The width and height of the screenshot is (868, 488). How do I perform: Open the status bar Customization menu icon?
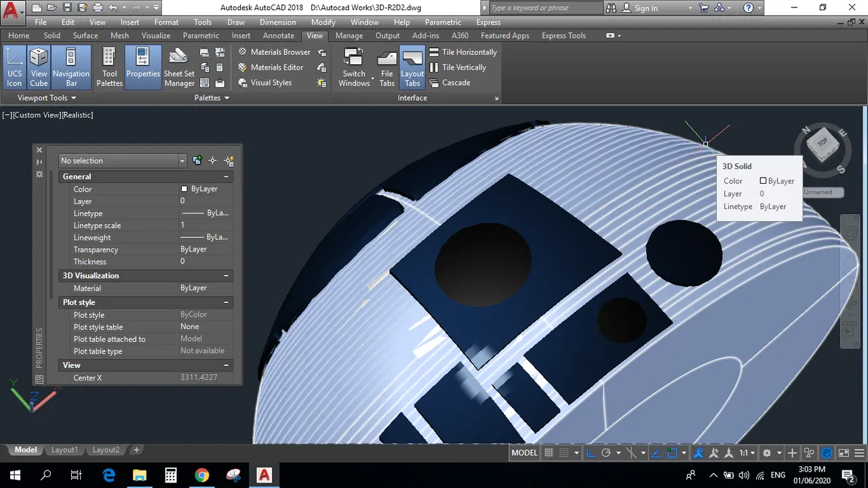click(859, 453)
